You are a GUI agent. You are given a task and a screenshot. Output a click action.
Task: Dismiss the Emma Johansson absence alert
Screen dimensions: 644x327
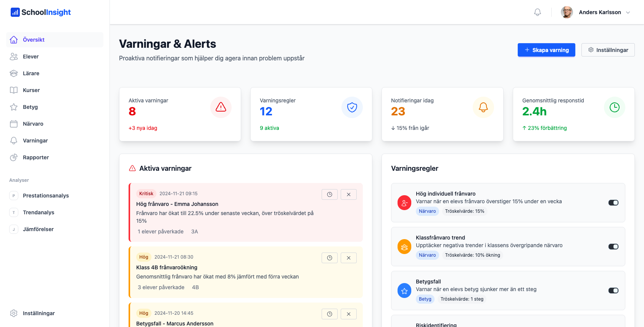(348, 194)
